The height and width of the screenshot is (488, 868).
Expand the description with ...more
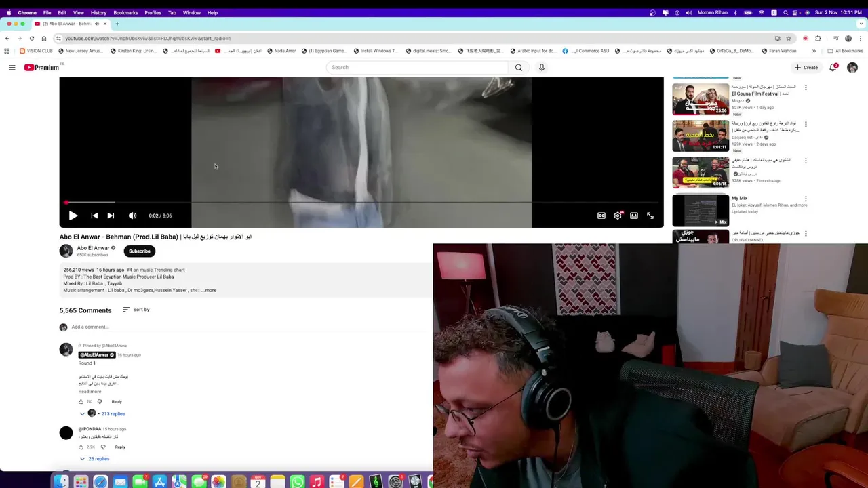click(x=210, y=290)
